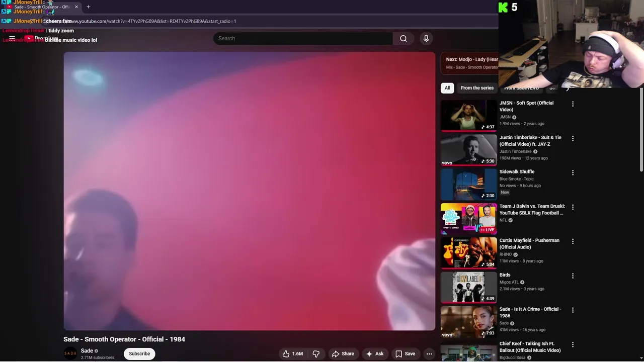
Task: Open more actions ellipsis below video
Action: [429, 354]
